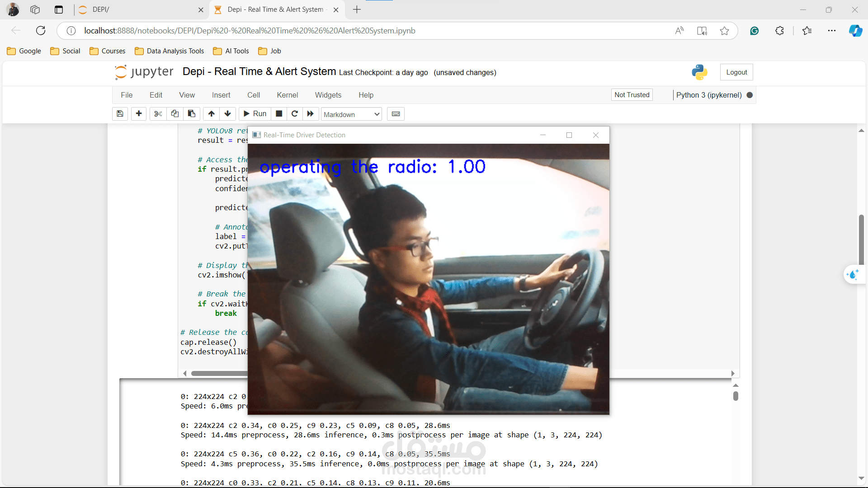Open the Favorites list icon
868x488 pixels.
point(807,31)
